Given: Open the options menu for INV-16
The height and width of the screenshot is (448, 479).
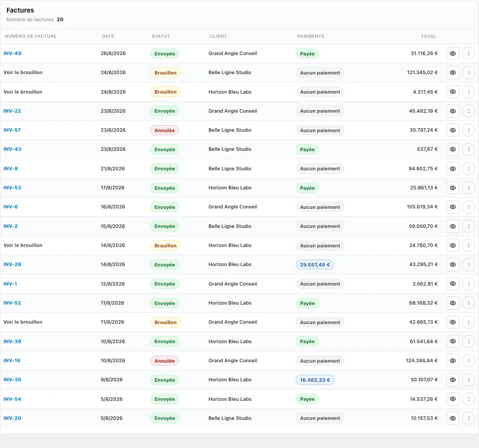Looking at the screenshot, I should pyautogui.click(x=469, y=360).
